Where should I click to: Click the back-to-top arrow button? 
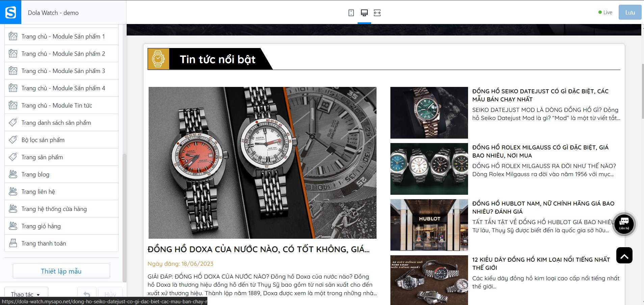[624, 256]
